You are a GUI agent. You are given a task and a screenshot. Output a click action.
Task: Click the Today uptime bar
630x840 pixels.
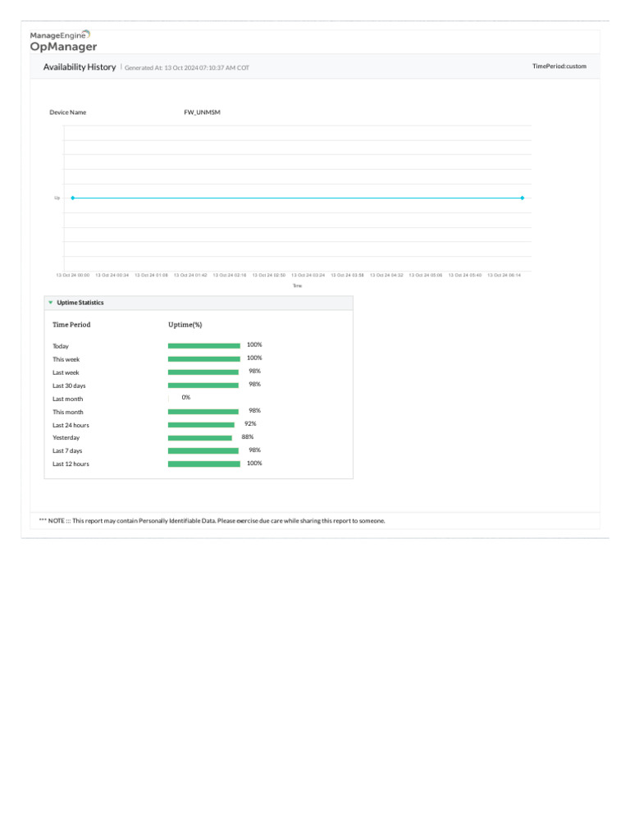point(204,346)
